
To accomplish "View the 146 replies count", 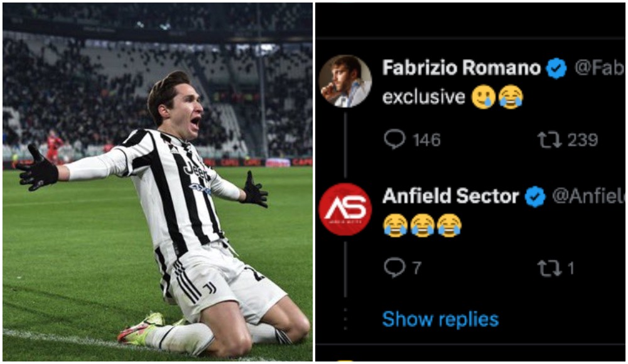I will (x=426, y=140).
